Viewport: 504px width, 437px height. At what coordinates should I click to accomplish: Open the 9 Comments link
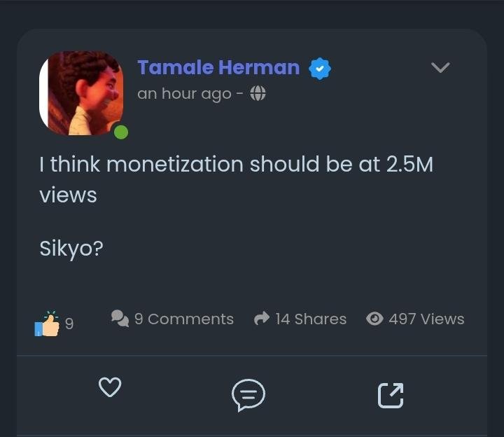point(184,319)
